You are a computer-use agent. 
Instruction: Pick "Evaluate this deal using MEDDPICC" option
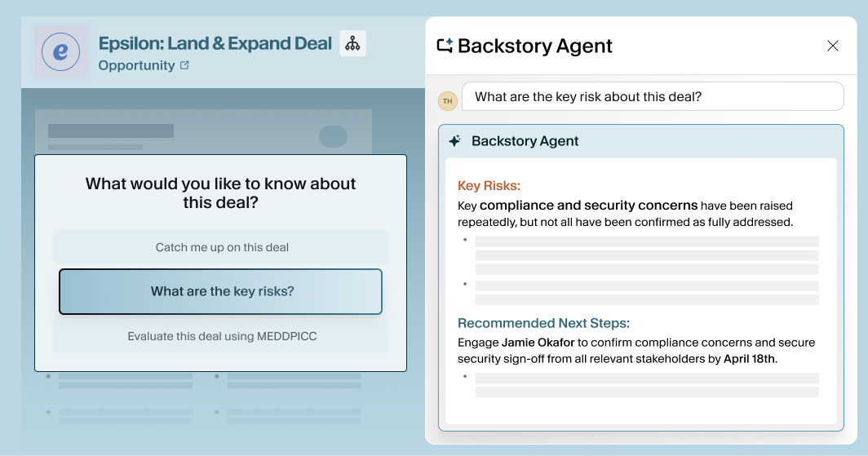coord(221,336)
